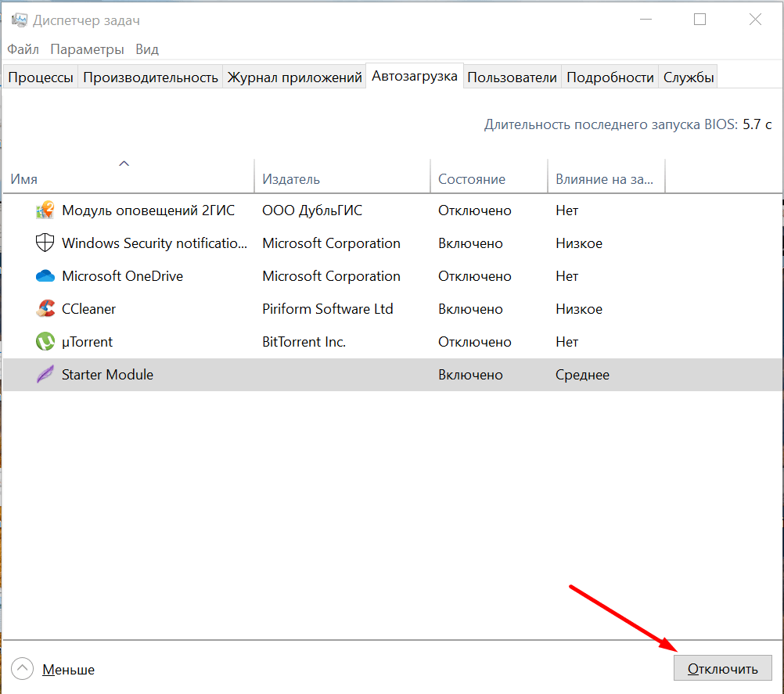Click Низкое impact in the Windows Security row
The width and height of the screenshot is (784, 694).
tap(579, 243)
